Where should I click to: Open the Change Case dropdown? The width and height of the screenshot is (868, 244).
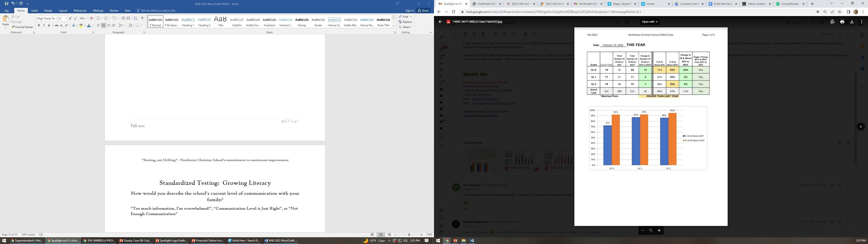click(x=83, y=19)
